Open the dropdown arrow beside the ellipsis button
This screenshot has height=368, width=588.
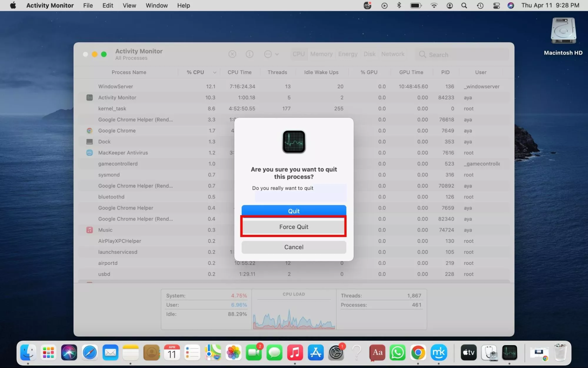click(277, 54)
